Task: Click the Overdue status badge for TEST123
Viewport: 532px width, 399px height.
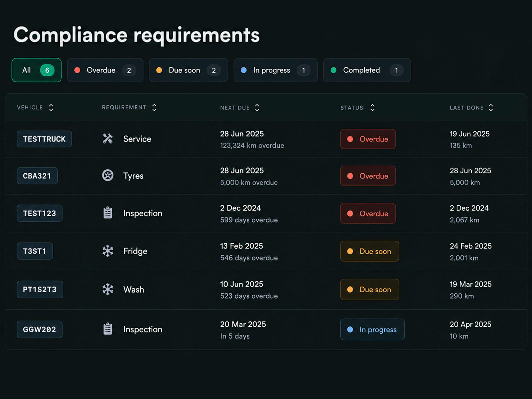Action: pyautogui.click(x=368, y=213)
